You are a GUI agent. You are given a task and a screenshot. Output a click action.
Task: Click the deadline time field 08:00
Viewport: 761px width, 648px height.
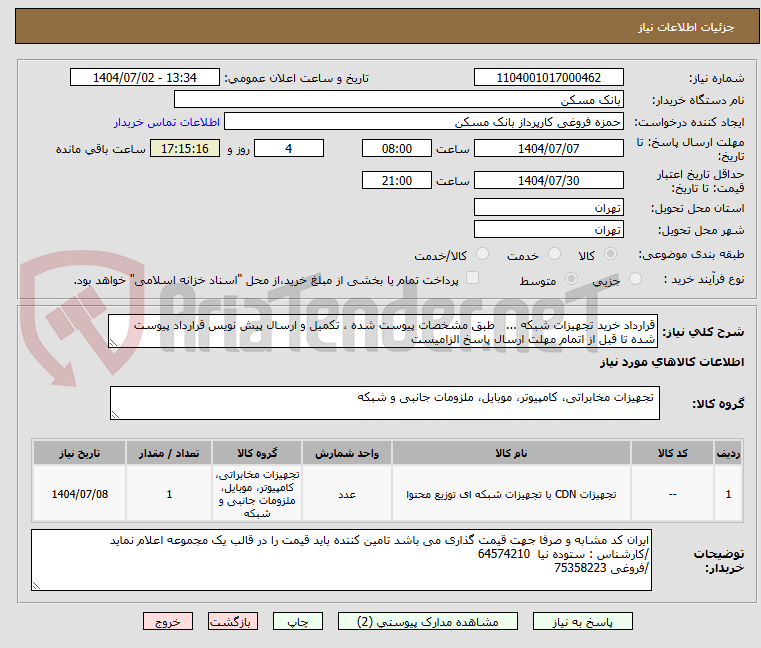(397, 149)
